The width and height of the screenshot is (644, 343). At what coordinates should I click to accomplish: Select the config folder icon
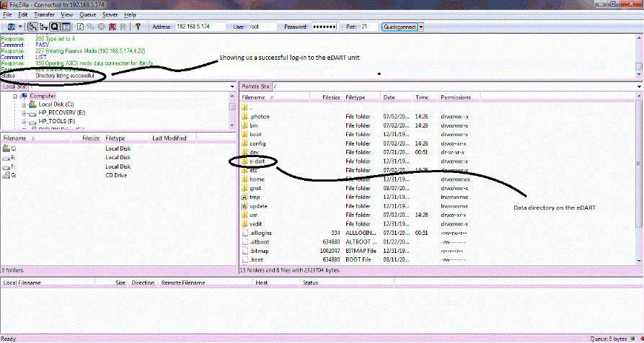pyautogui.click(x=244, y=143)
